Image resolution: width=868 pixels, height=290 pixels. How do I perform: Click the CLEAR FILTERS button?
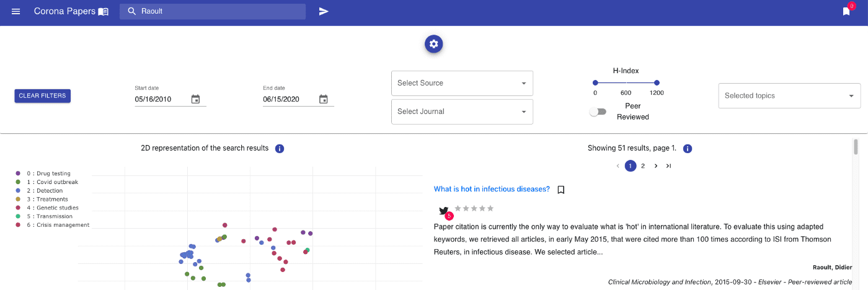43,96
